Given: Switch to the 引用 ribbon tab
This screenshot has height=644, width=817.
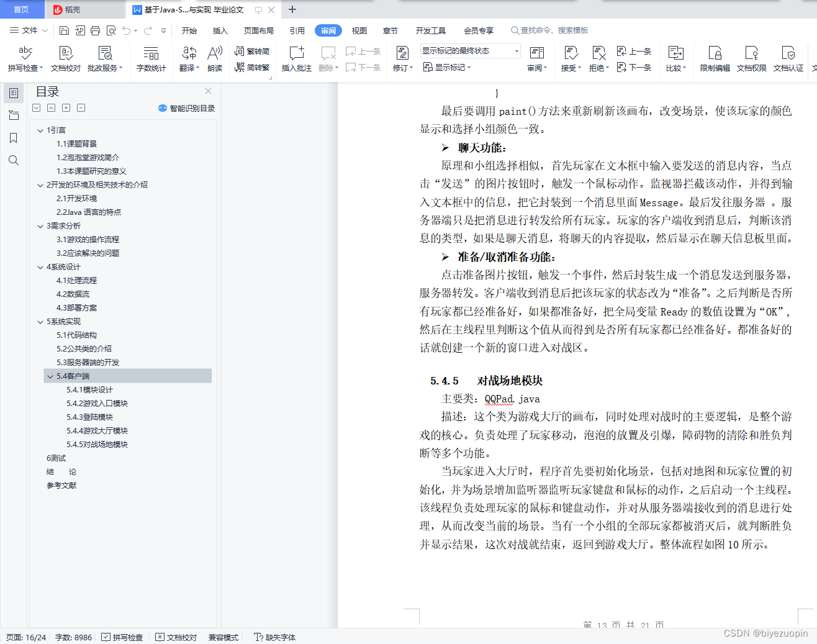Looking at the screenshot, I should coord(297,30).
